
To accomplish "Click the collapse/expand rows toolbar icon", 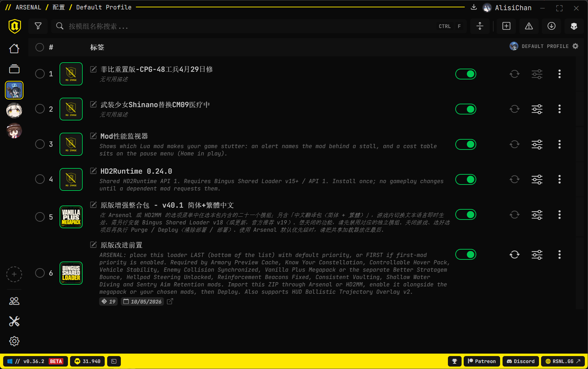I will point(480,26).
